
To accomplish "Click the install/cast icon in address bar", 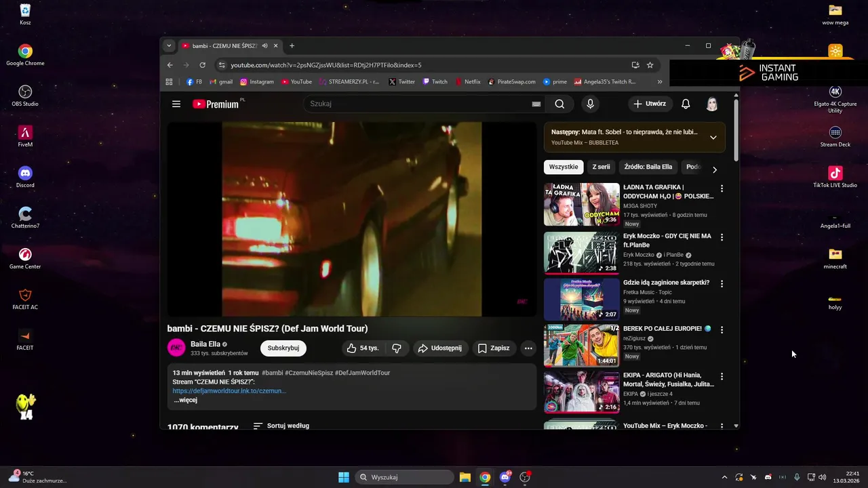I will pyautogui.click(x=635, y=65).
